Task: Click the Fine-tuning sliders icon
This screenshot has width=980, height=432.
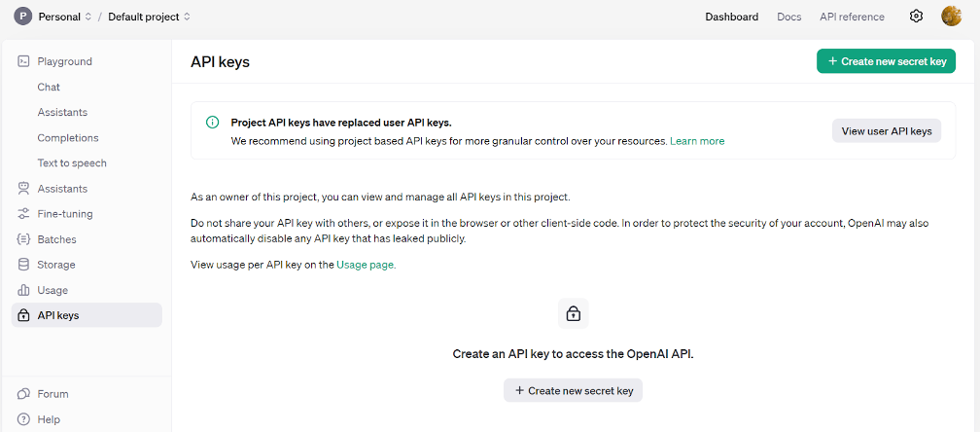Action: (23, 214)
